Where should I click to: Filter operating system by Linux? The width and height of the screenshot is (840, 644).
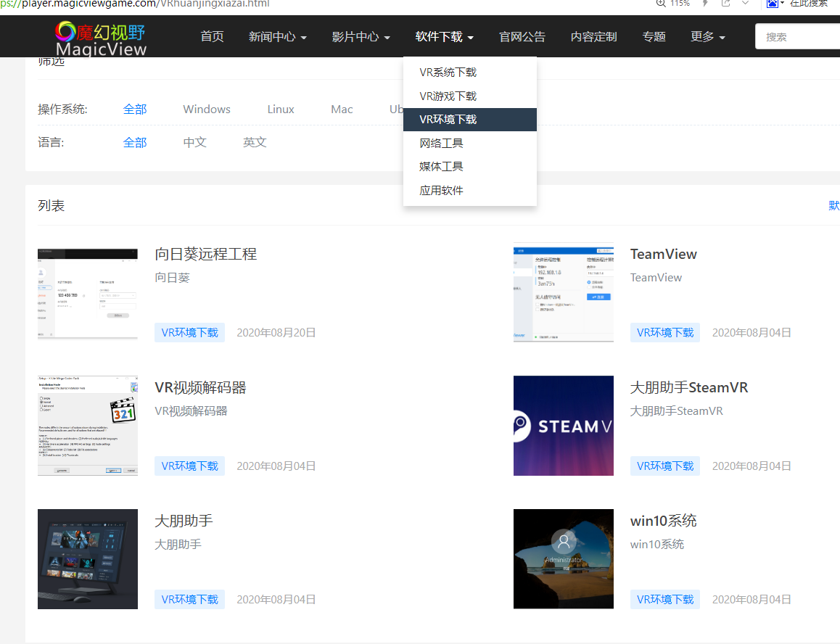(x=281, y=110)
